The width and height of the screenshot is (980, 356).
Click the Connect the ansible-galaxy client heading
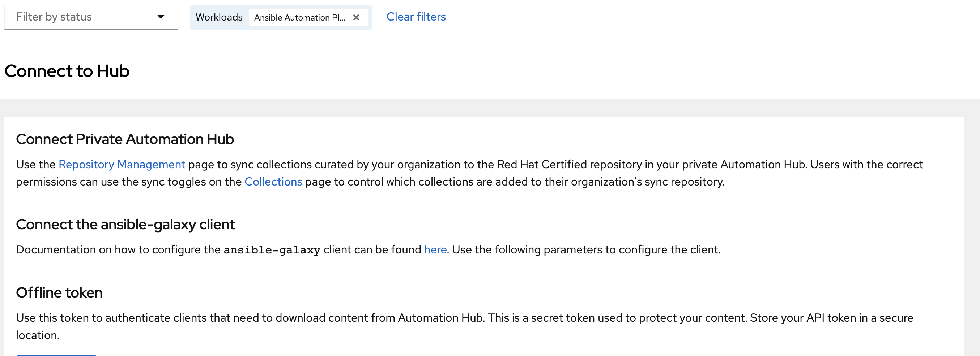[x=125, y=224]
